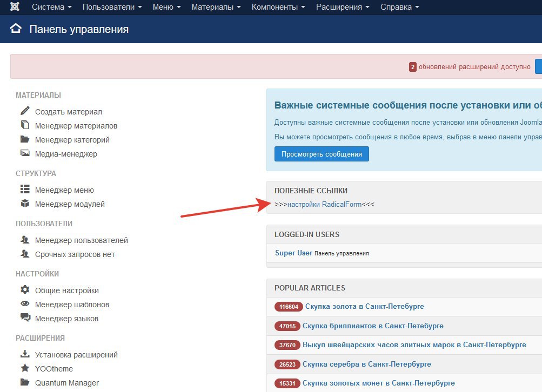Click the 37670 hits badge
The width and height of the screenshot is (542, 392).
pyautogui.click(x=287, y=345)
